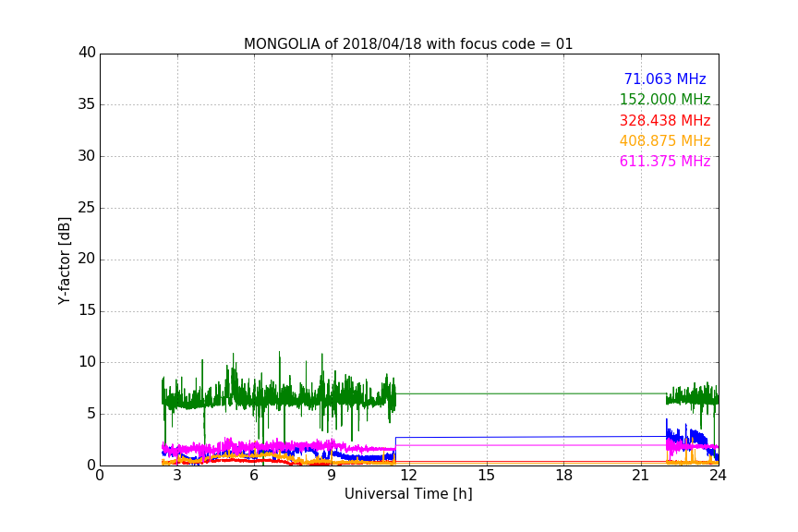Viewport: 798px width, 532px height.
Task: Click the y-axis tick label 25
Action: (x=87, y=208)
